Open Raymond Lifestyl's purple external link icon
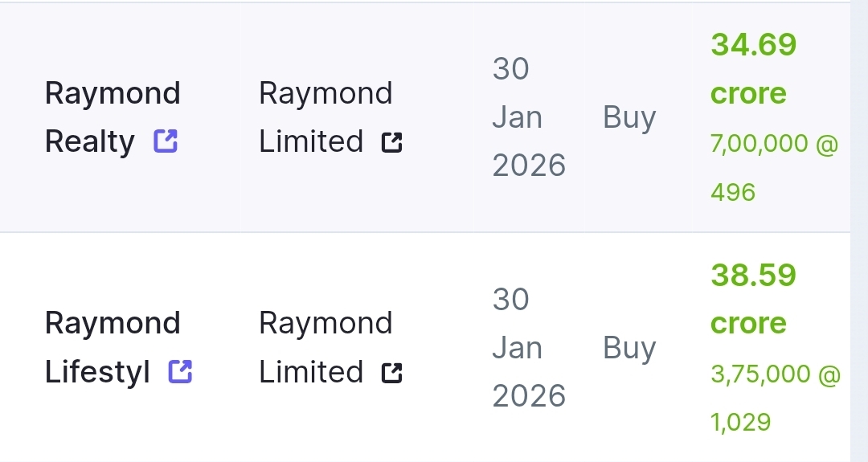 tap(180, 372)
